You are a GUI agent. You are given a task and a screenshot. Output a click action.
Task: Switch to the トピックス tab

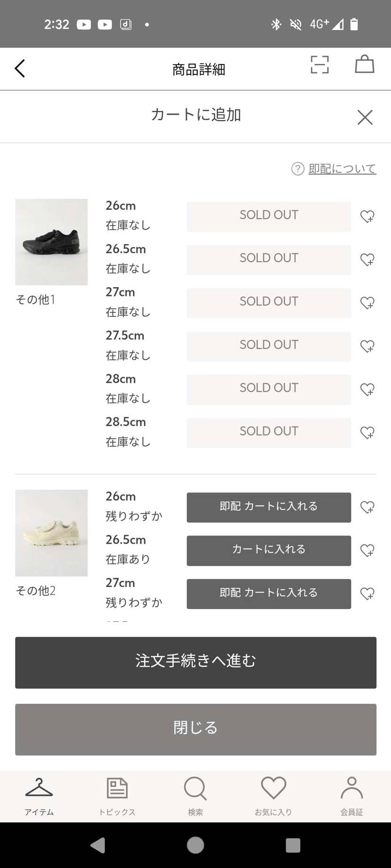(117, 796)
